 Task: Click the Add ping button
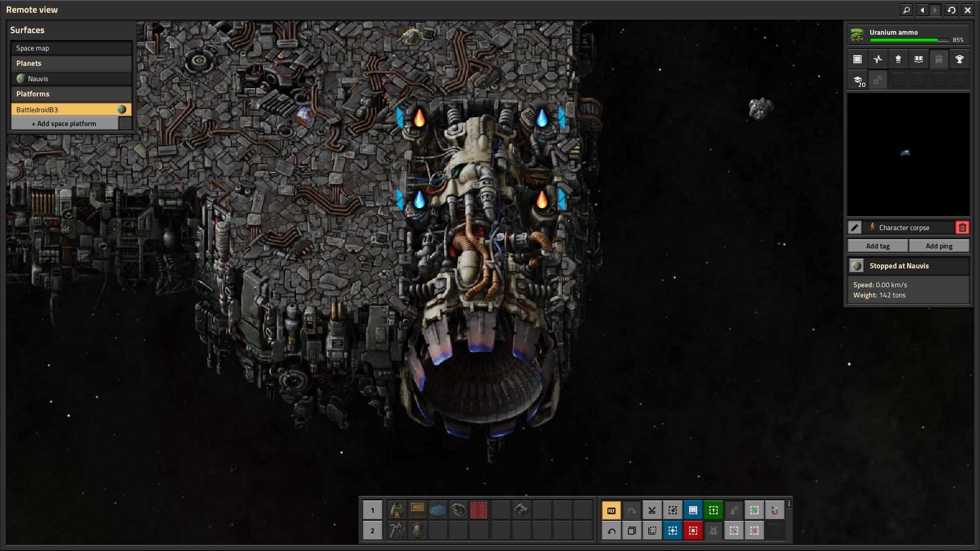click(939, 246)
